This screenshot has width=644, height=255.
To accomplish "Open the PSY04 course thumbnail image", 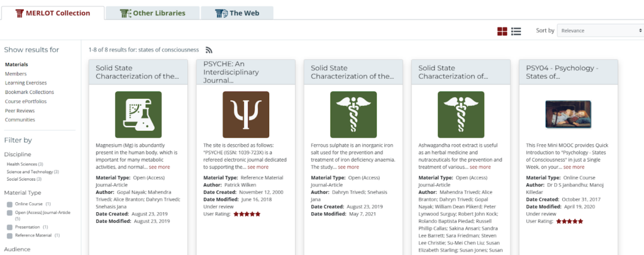I will click(569, 114).
